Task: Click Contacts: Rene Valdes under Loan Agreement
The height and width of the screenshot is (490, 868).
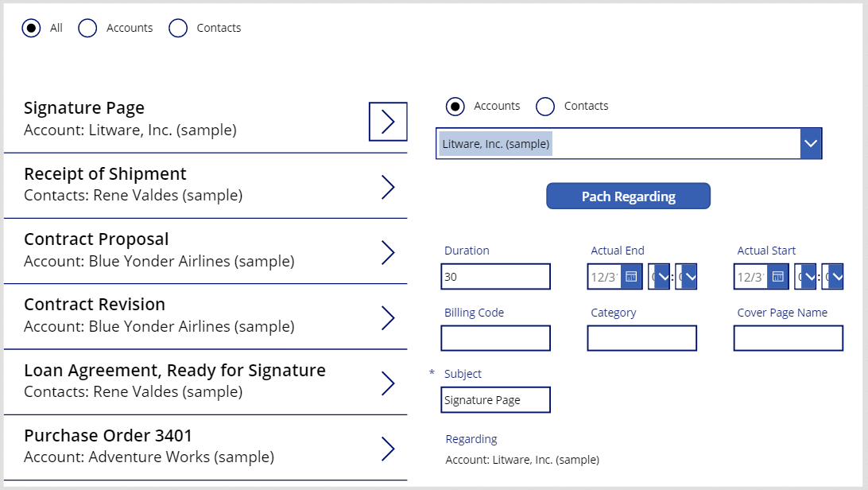Action: coord(134,392)
